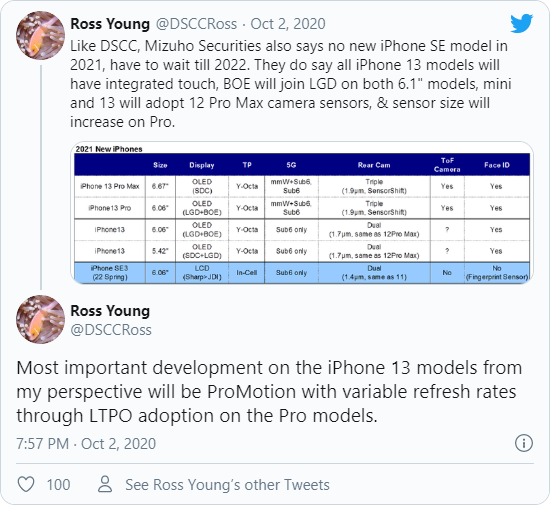Click Ross Young name in main tweet

point(110,311)
